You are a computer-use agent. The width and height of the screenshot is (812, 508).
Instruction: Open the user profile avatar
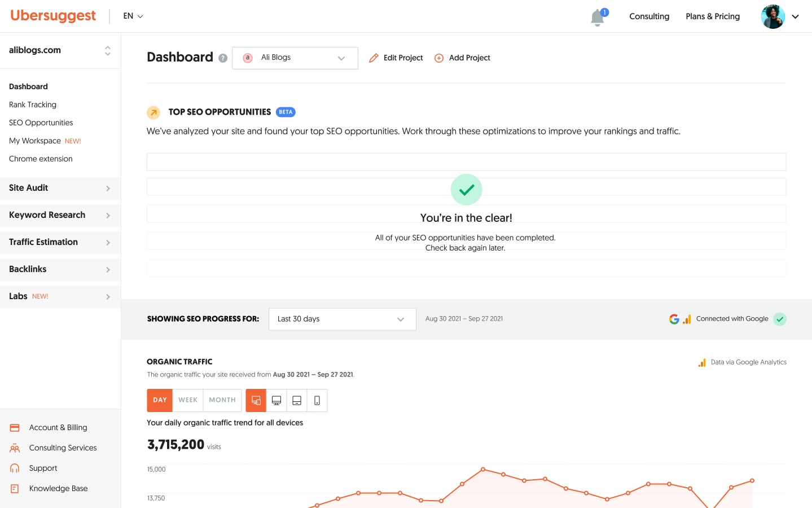(x=773, y=16)
